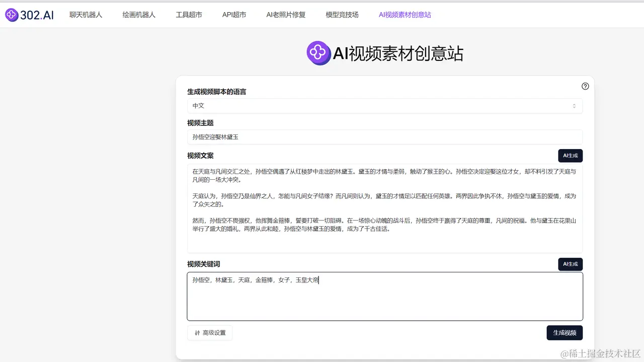The height and width of the screenshot is (362, 644).
Task: Open the API超市 page
Action: [234, 15]
